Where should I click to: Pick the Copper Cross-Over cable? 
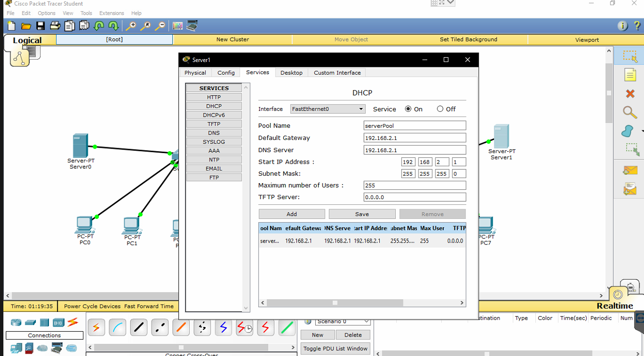pos(160,327)
